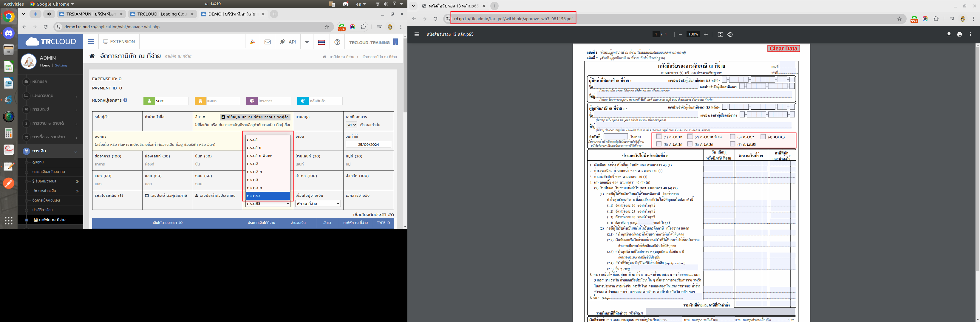
Task: Open Show Applications grid in dock
Action: [x=8, y=220]
